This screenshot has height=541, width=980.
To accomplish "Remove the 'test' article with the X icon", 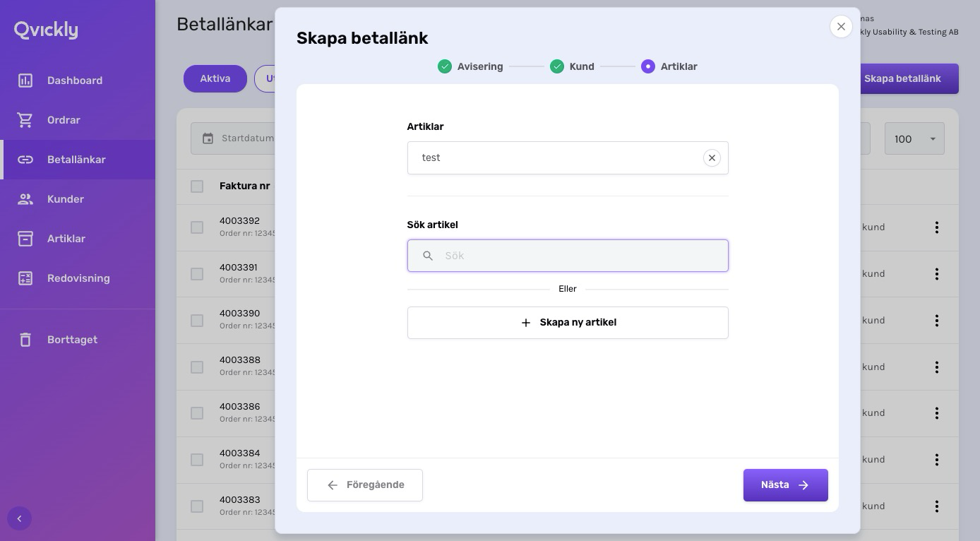I will [x=712, y=158].
